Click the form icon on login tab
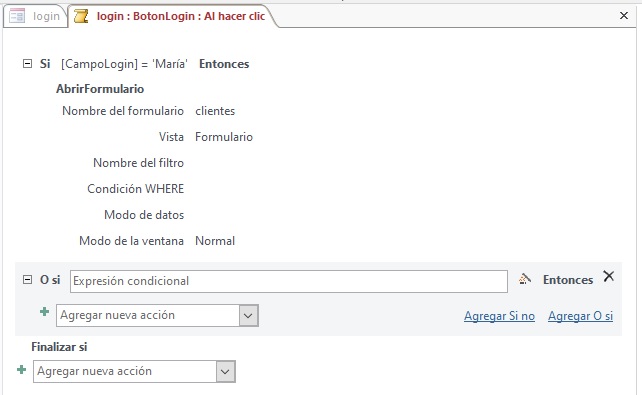 click(17, 16)
